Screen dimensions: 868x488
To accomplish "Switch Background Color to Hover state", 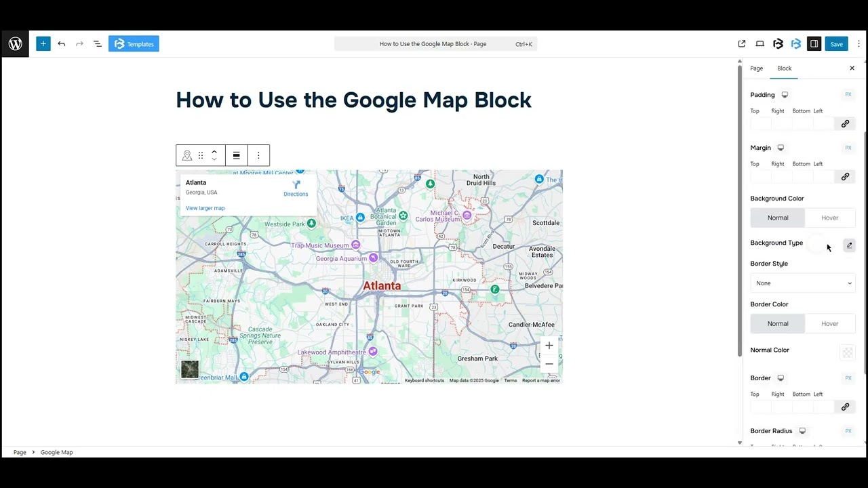I will (829, 218).
